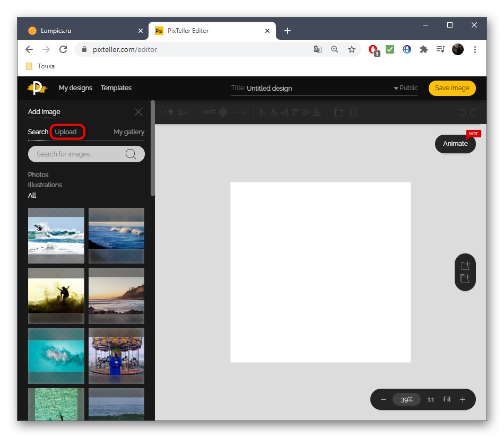Screen dimensions: 504x438
Task: Click the add image icon on right panel
Action: (465, 265)
